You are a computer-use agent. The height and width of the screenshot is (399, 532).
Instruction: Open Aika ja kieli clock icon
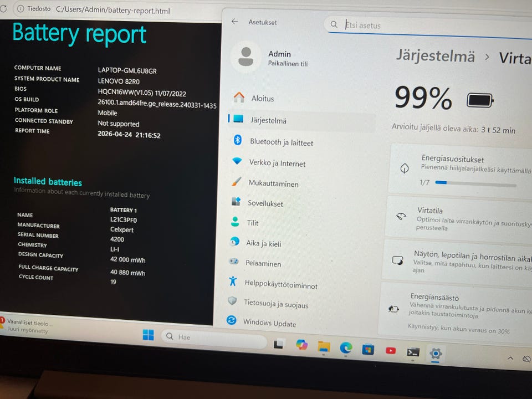234,242
